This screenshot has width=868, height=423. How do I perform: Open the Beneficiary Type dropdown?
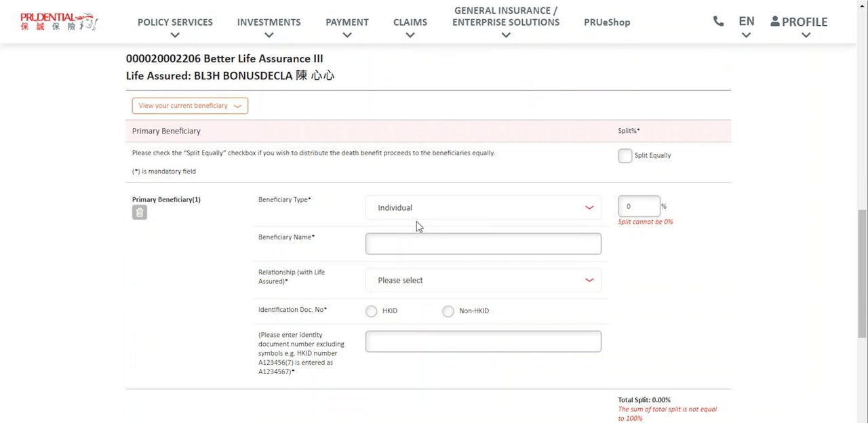point(483,208)
